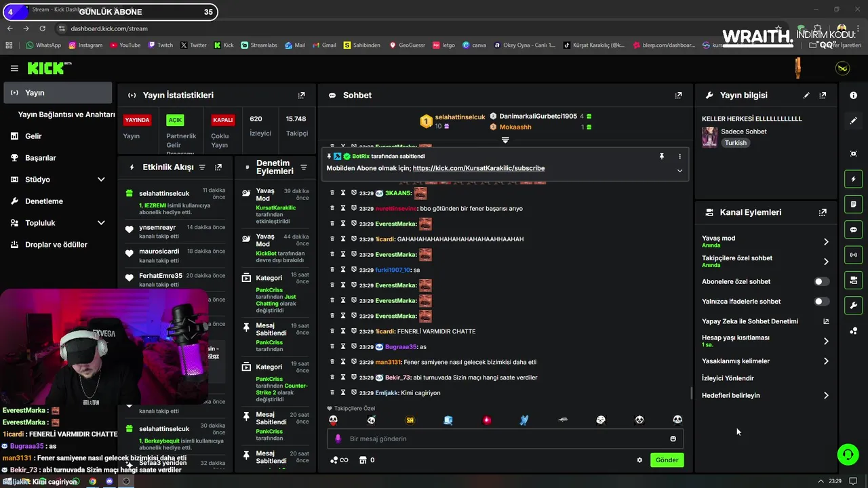Click the taskbar clock showing 23:29

[835, 481]
